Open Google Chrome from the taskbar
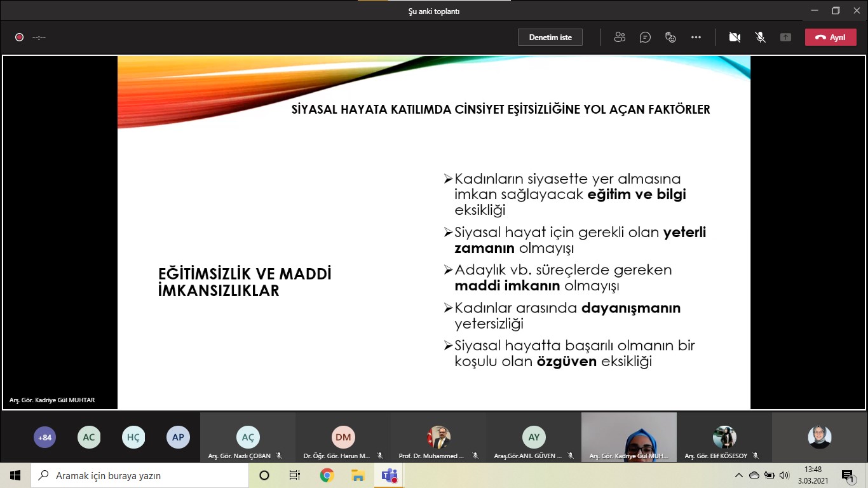 tap(327, 475)
